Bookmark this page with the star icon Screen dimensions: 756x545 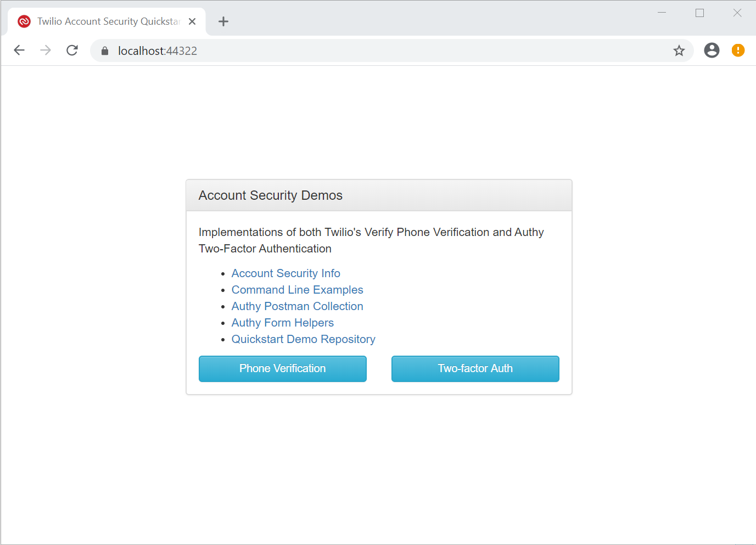click(679, 50)
